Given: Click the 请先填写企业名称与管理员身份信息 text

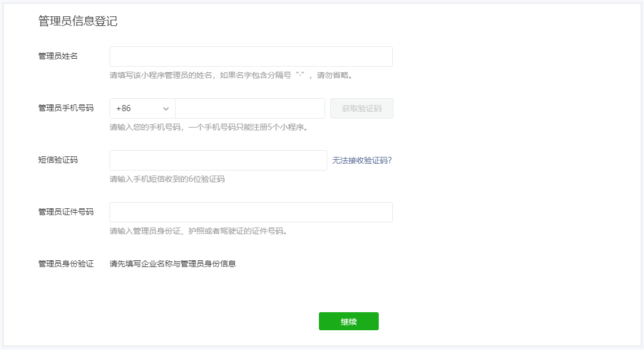Looking at the screenshot, I should (x=173, y=264).
